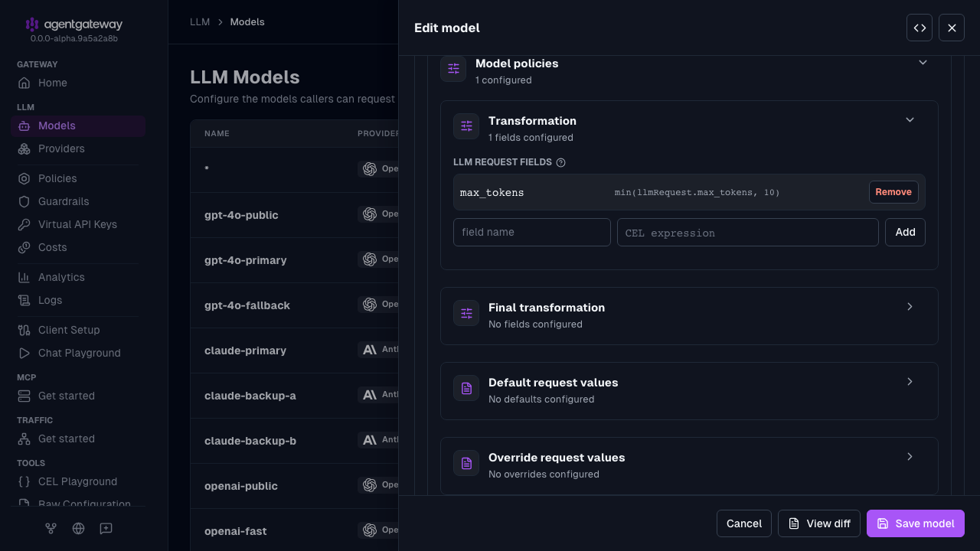
Task: Open Guardrails in sidebar
Action: pyautogui.click(x=78, y=201)
